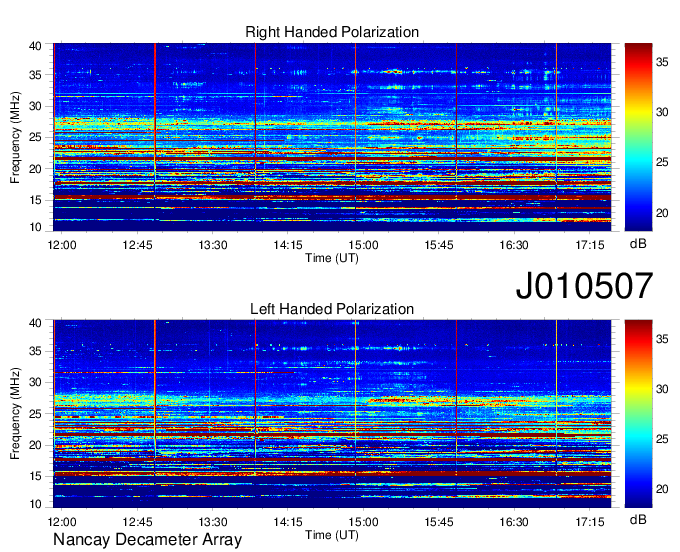Viewport: 680px width, 552px height.
Task: Click the "12:45" time tick of the lower plot
Action: pyautogui.click(x=137, y=522)
